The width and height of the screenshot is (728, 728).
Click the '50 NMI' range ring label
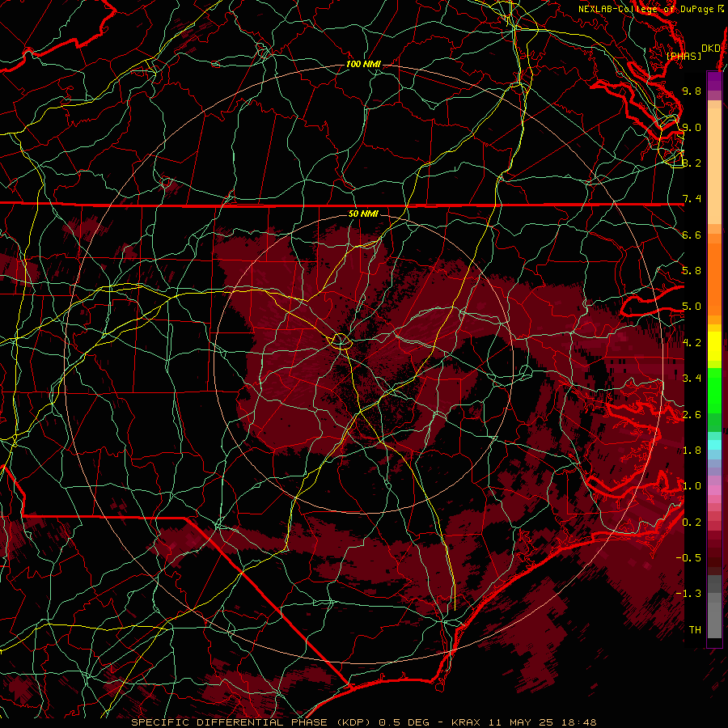click(x=363, y=214)
